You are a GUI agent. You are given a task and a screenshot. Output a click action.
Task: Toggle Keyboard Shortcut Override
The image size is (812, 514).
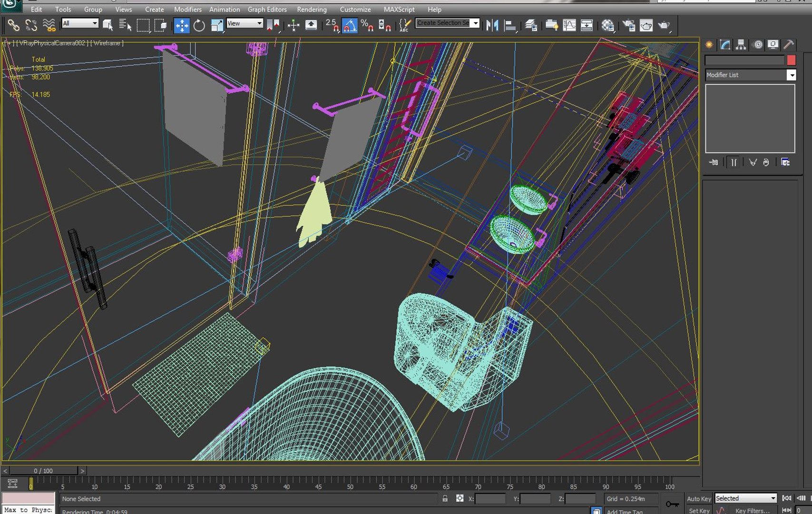tap(311, 25)
